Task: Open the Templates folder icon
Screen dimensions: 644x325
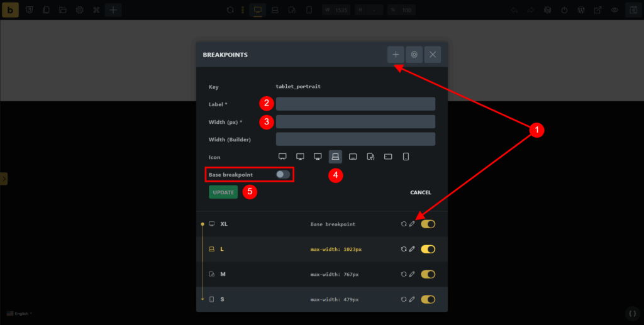Action: 63,10
